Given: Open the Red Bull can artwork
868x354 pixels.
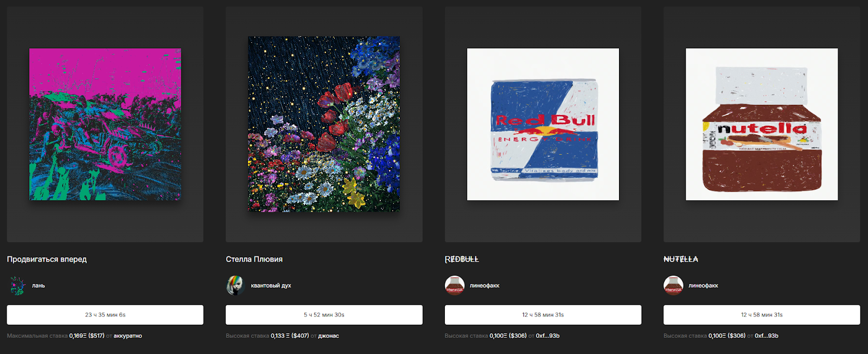Looking at the screenshot, I should (543, 124).
